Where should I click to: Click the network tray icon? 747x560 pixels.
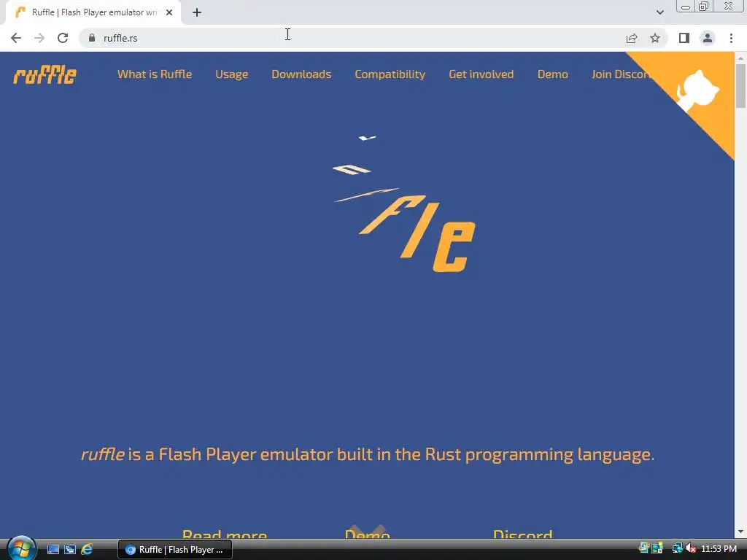click(x=677, y=548)
